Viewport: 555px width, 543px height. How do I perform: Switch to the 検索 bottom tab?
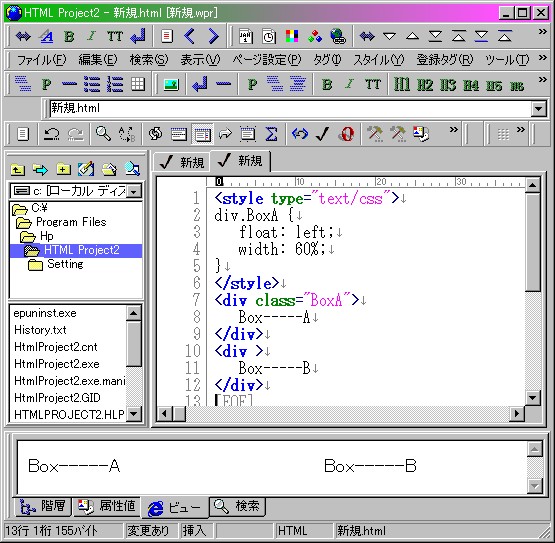pos(238,506)
